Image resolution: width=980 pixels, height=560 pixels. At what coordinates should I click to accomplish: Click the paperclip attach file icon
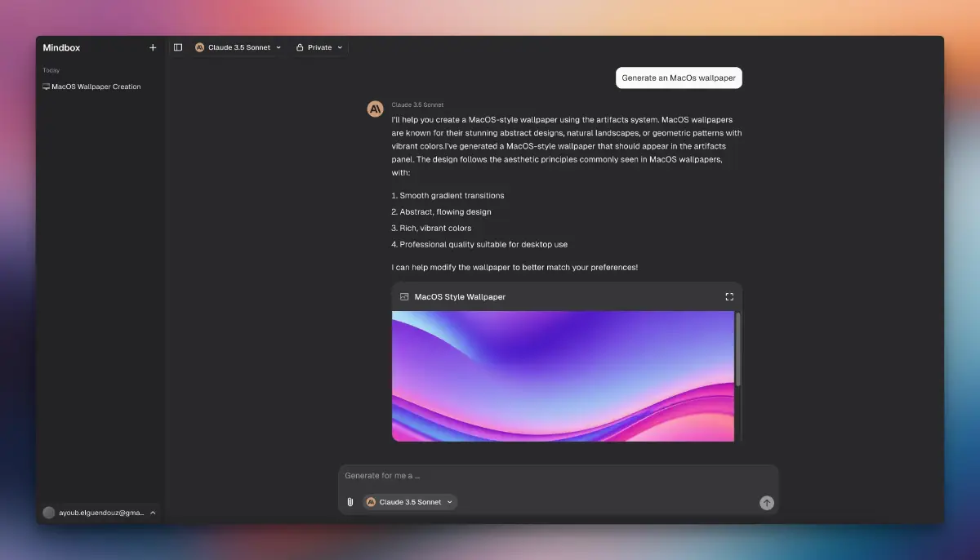point(350,502)
